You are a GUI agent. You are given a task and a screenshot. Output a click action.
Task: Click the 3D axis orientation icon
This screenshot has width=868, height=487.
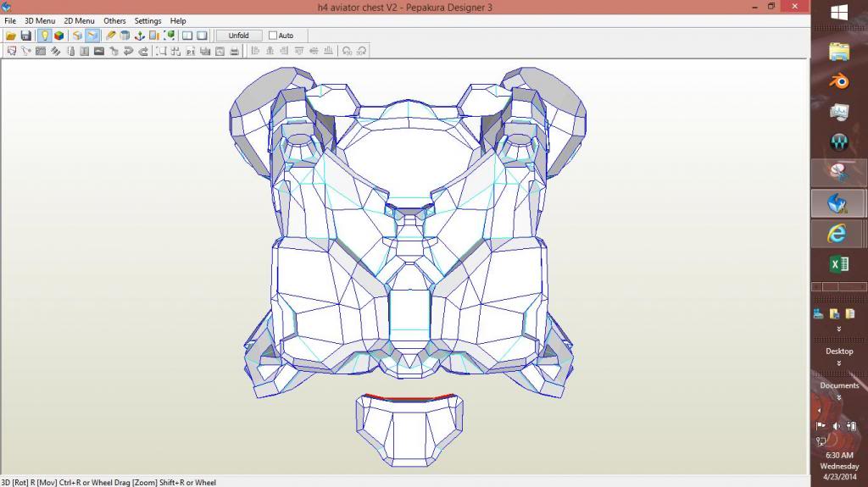tap(140, 36)
